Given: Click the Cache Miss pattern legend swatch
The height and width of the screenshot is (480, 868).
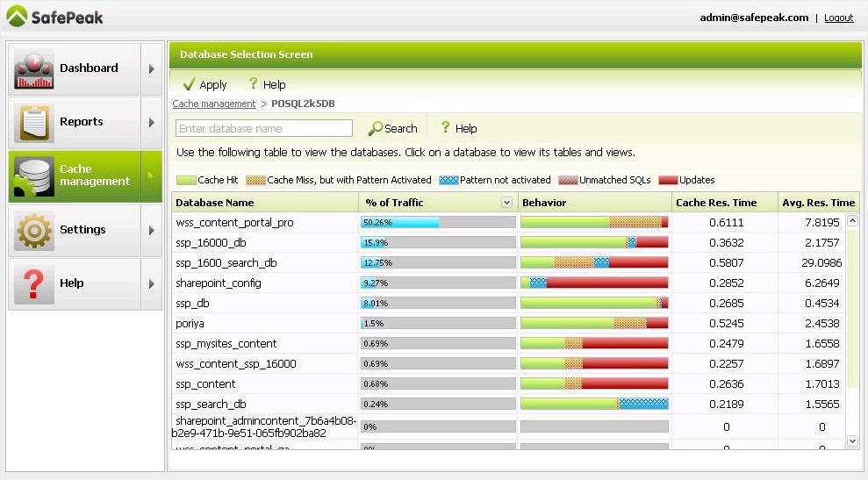Looking at the screenshot, I should (255, 180).
